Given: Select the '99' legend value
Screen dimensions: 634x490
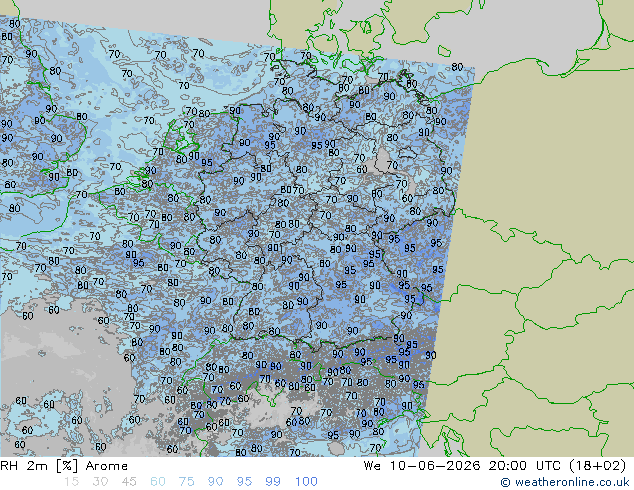Looking at the screenshot, I should [273, 482].
